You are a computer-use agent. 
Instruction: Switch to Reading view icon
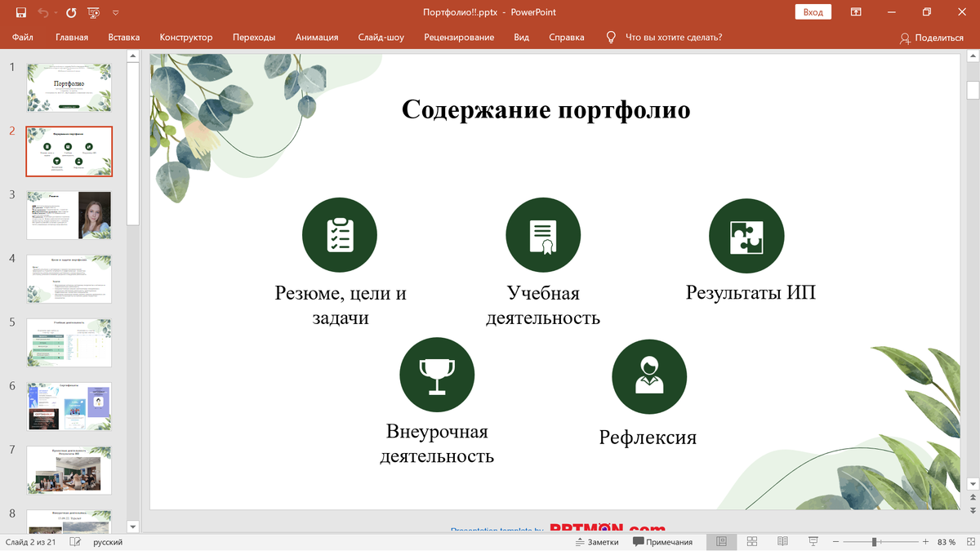click(782, 542)
